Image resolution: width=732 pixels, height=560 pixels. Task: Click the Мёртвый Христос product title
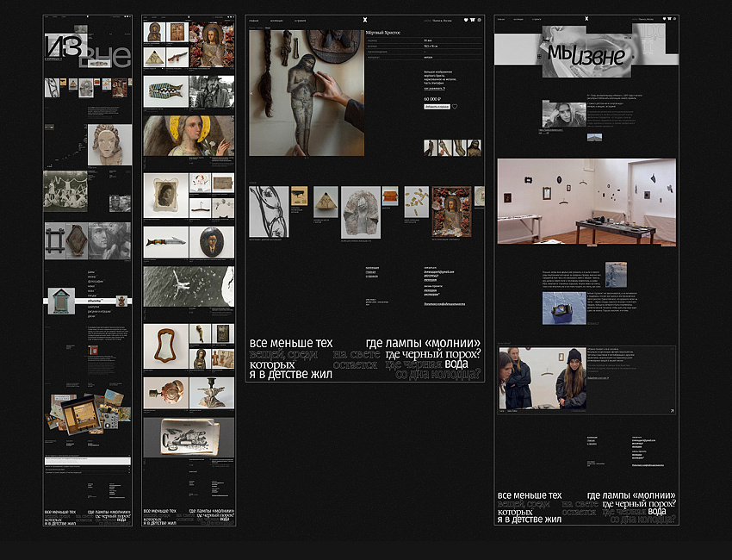(x=383, y=33)
